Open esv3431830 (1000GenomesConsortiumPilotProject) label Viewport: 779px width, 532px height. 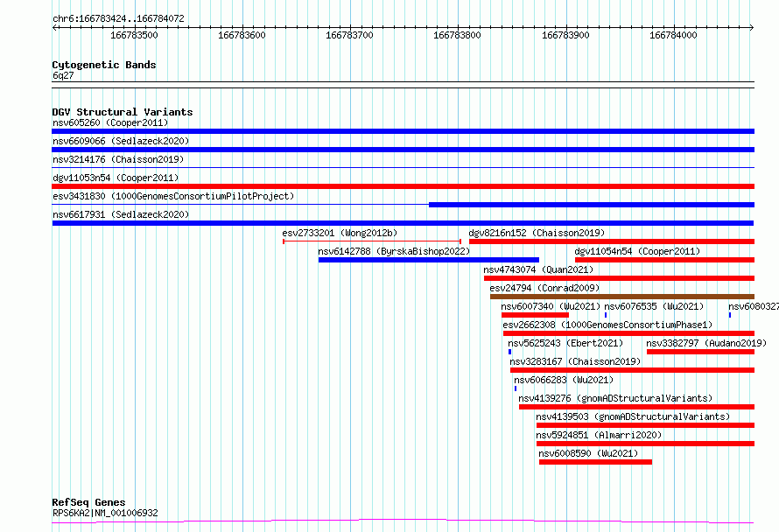point(173,196)
